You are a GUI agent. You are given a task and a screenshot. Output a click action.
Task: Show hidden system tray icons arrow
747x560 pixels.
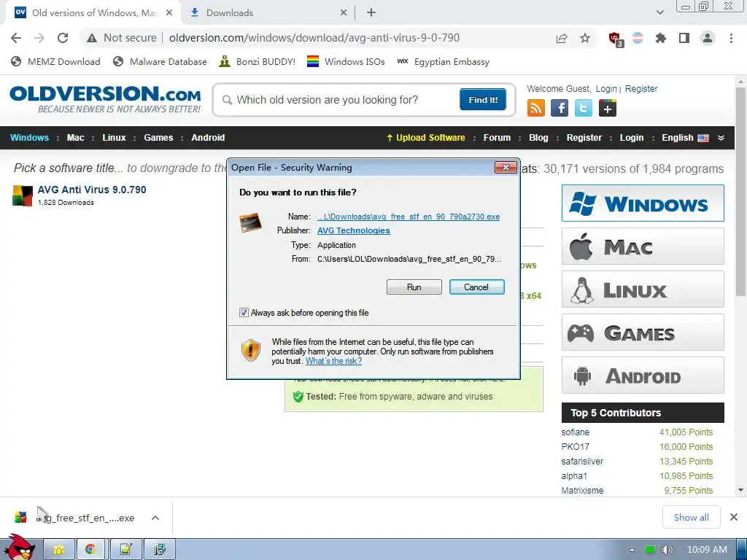(632, 550)
